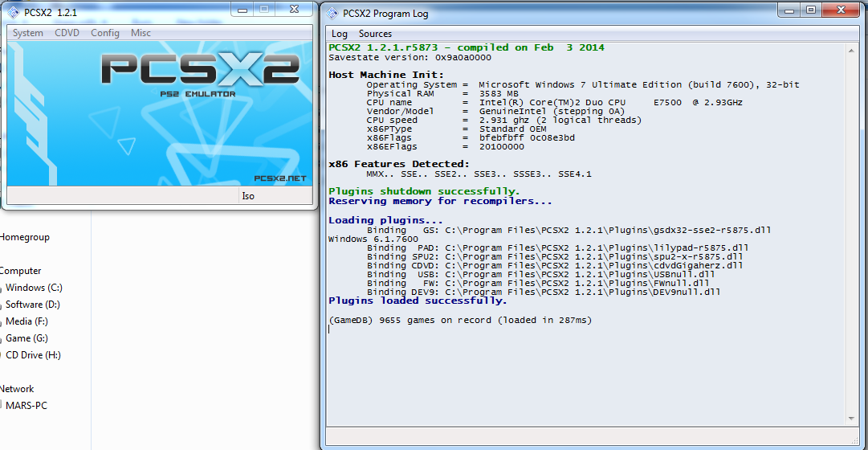Open the Sources menu in Program Log
868x450 pixels.
375,34
